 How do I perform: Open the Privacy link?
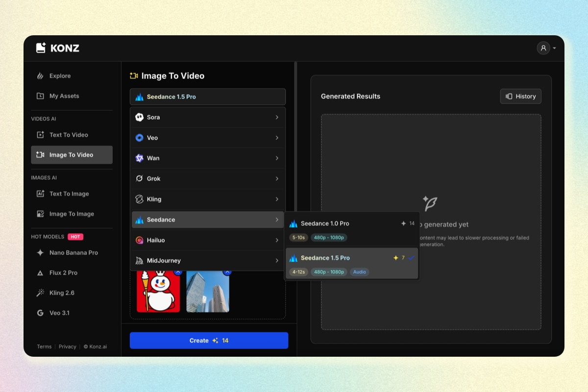68,346
